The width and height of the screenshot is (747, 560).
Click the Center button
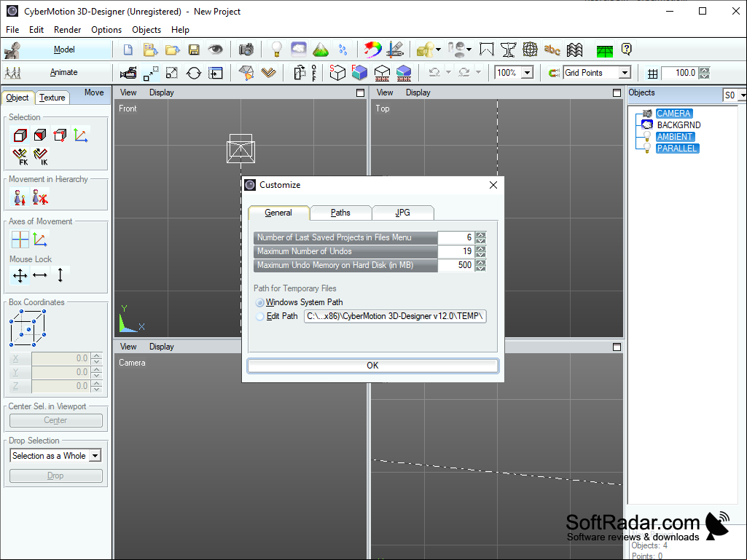55,420
